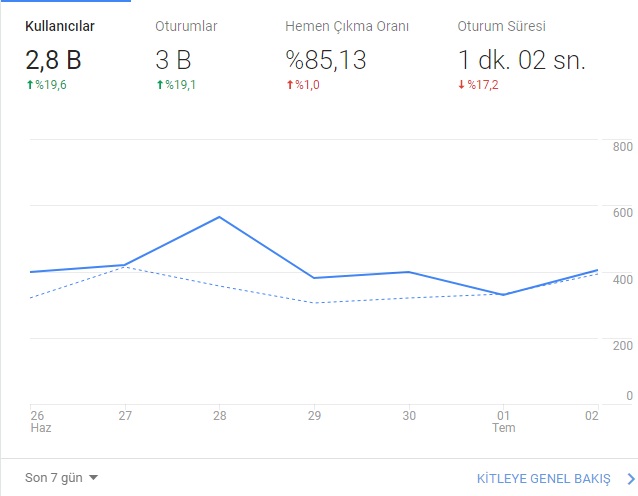This screenshot has width=638, height=496.
Task: Click the chart peak point on day 28
Action: pos(219,217)
